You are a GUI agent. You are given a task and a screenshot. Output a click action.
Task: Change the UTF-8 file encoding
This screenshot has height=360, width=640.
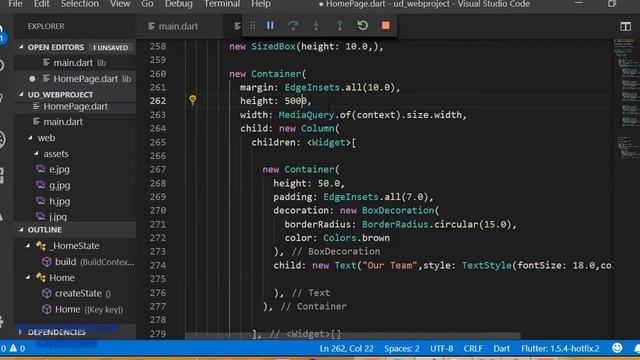pyautogui.click(x=442, y=349)
